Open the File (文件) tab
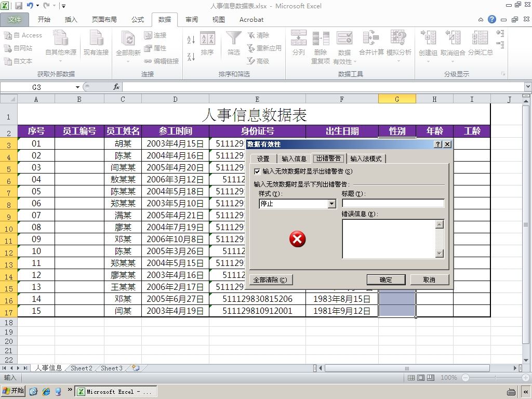The height and width of the screenshot is (399, 532). 14,20
